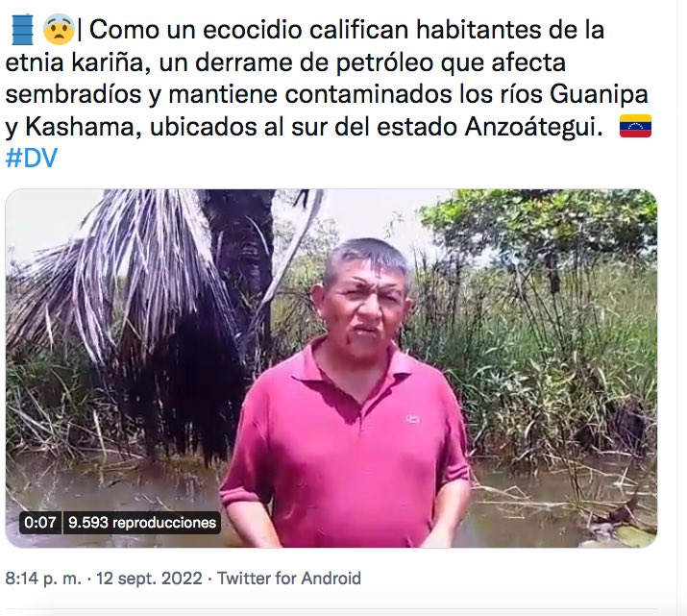Click the Venezuelan flag emoji
Image resolution: width=687 pixels, height=616 pixels.
635,126
